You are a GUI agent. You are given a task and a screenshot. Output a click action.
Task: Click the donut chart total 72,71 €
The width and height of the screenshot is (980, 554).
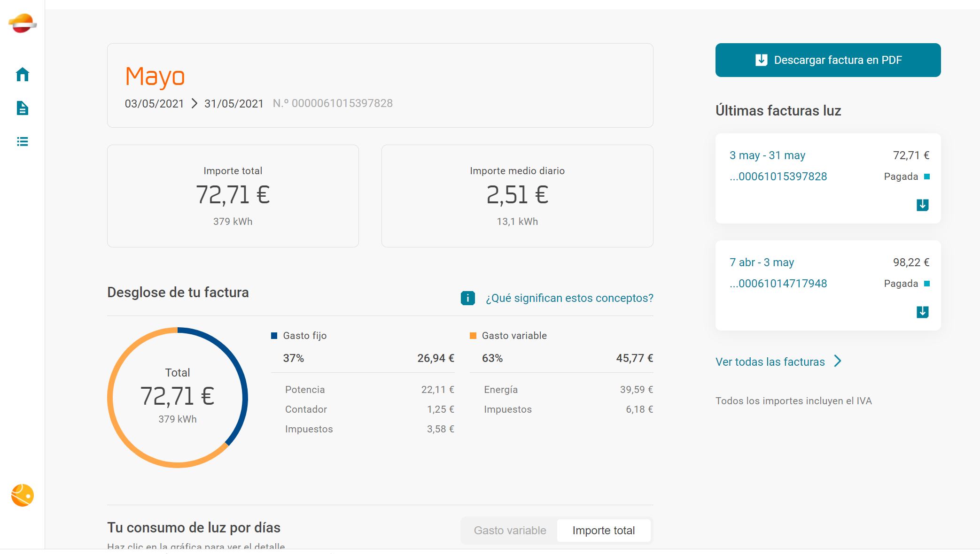tap(177, 397)
